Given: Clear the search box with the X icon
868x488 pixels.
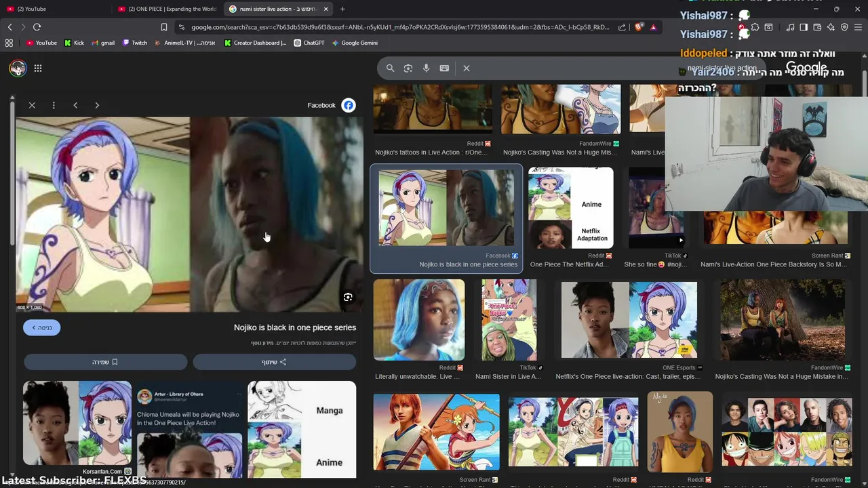Looking at the screenshot, I should [x=467, y=68].
